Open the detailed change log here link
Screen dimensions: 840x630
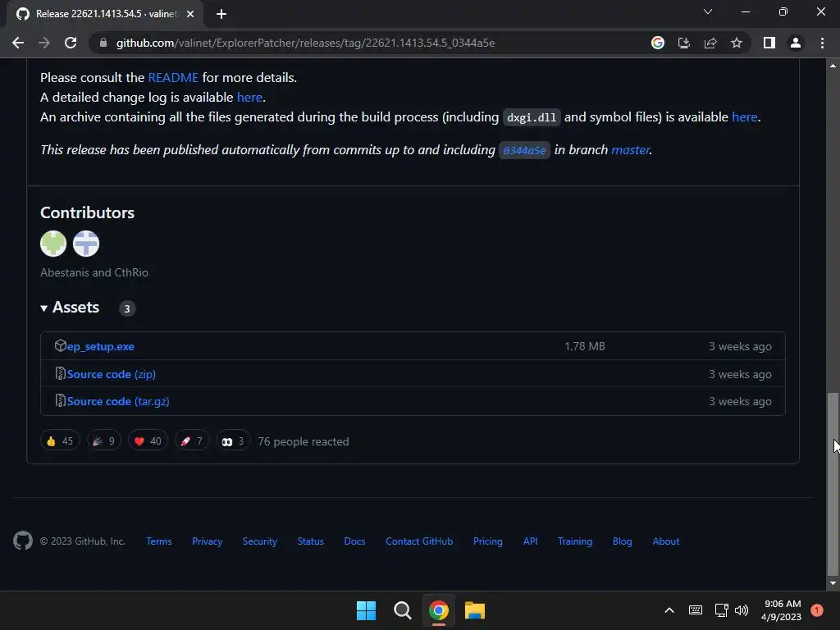pyautogui.click(x=249, y=98)
